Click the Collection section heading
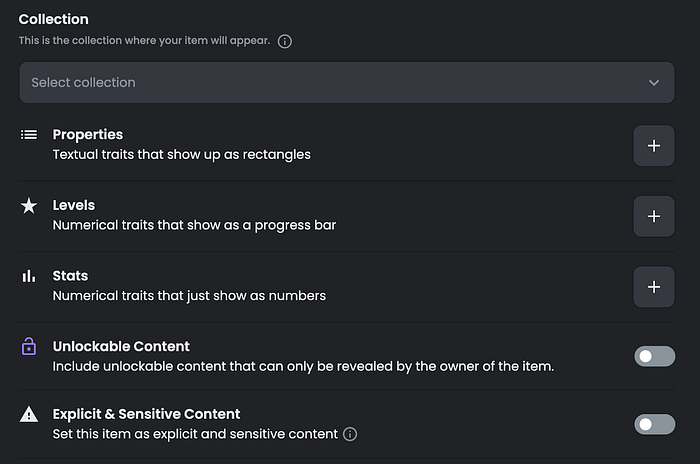The height and width of the screenshot is (464, 700). pyautogui.click(x=54, y=19)
